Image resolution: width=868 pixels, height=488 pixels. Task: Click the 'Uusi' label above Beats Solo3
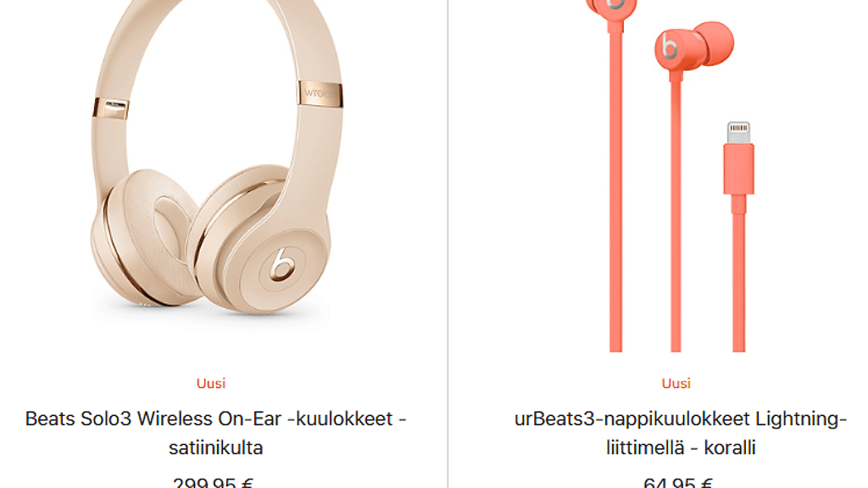pos(211,384)
